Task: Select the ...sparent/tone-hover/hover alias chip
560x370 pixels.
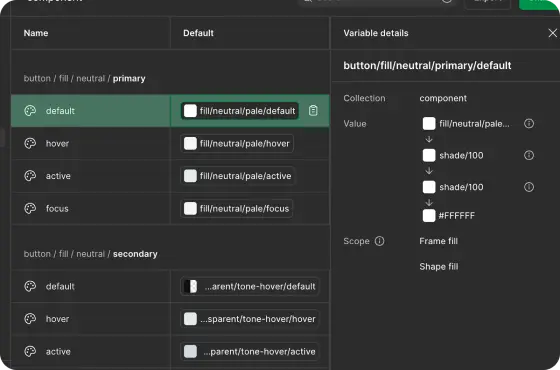Action: coord(250,319)
